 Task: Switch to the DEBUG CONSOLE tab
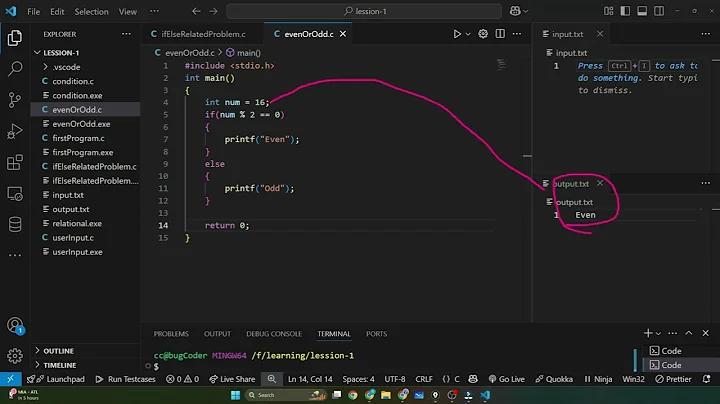(x=274, y=334)
